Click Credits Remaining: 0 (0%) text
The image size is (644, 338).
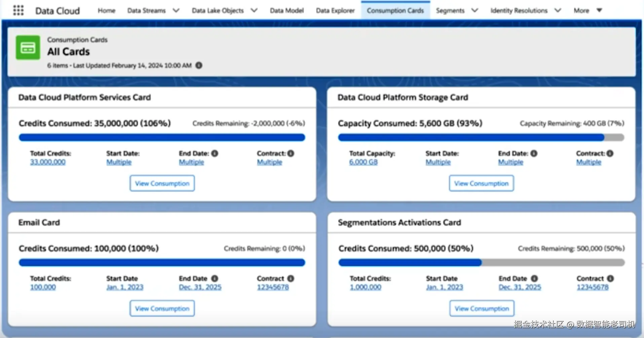[265, 249]
